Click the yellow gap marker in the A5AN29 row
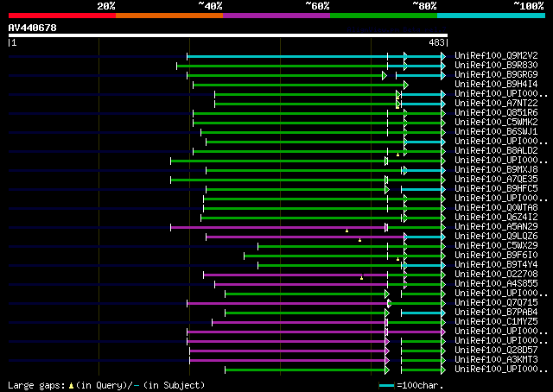The height and width of the screenshot is (392, 553). click(346, 231)
